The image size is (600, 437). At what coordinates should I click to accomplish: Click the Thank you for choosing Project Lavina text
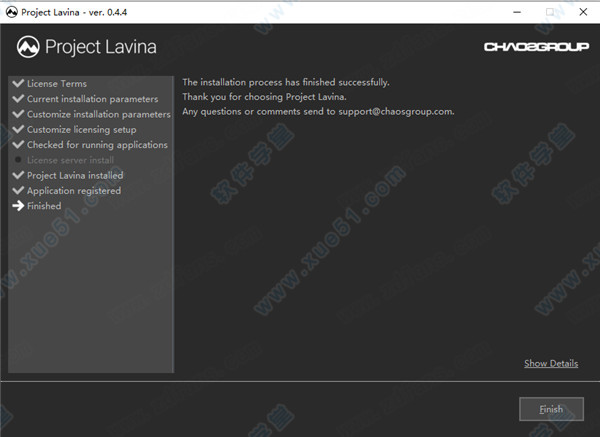tap(264, 97)
